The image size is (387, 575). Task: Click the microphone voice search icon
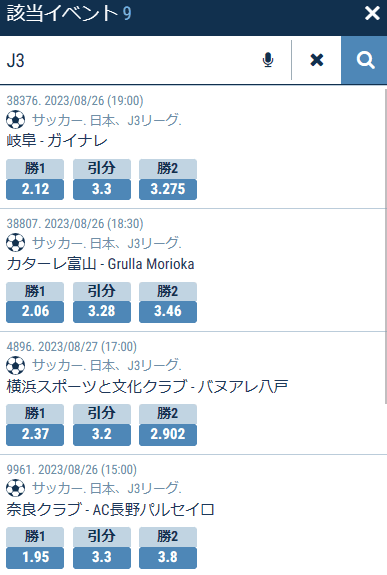coord(268,60)
